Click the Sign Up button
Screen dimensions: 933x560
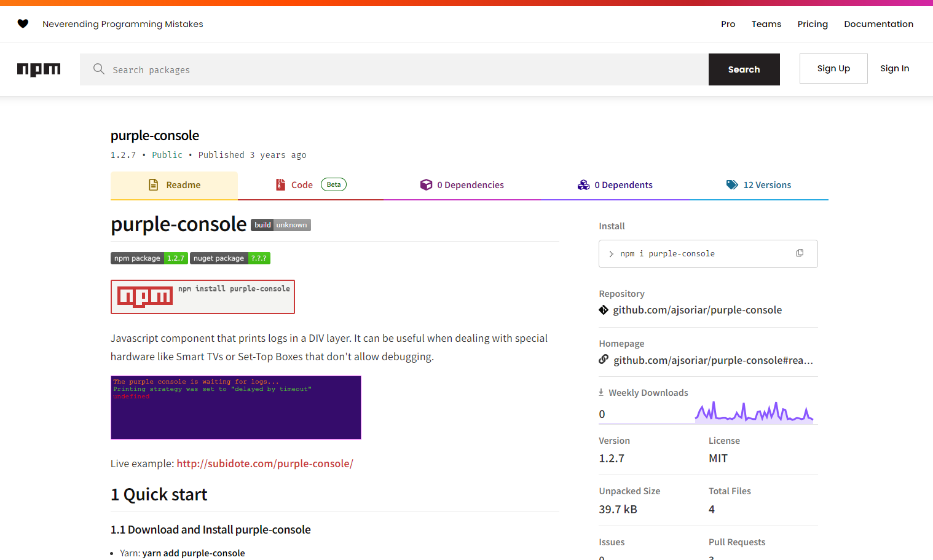point(833,68)
